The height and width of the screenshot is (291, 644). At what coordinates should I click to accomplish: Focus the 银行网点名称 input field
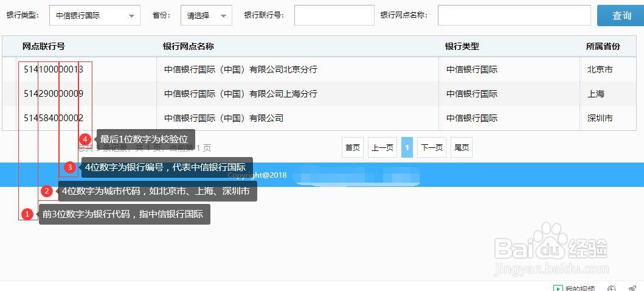point(514,15)
